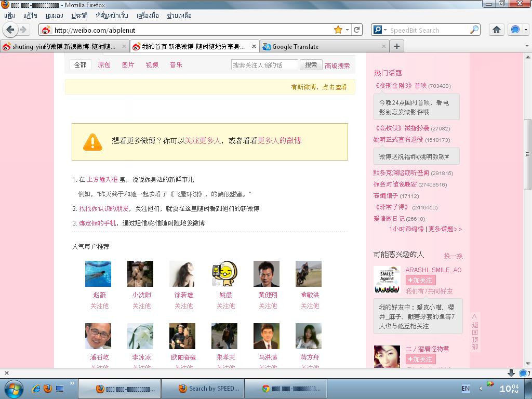
Task: Click in the 搜索关注人说的话 search field
Action: 264,65
